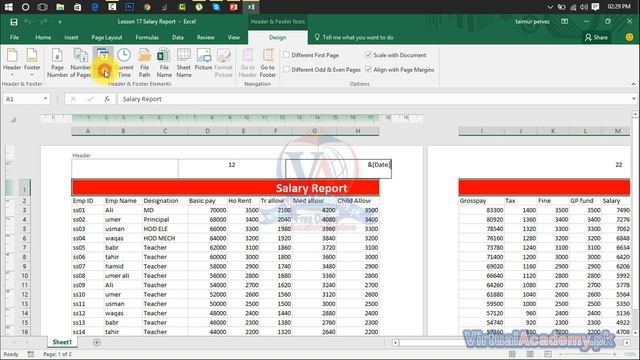The height and width of the screenshot is (360, 640).
Task: Click the formula bar enter checkmark
Action: pyautogui.click(x=90, y=99)
